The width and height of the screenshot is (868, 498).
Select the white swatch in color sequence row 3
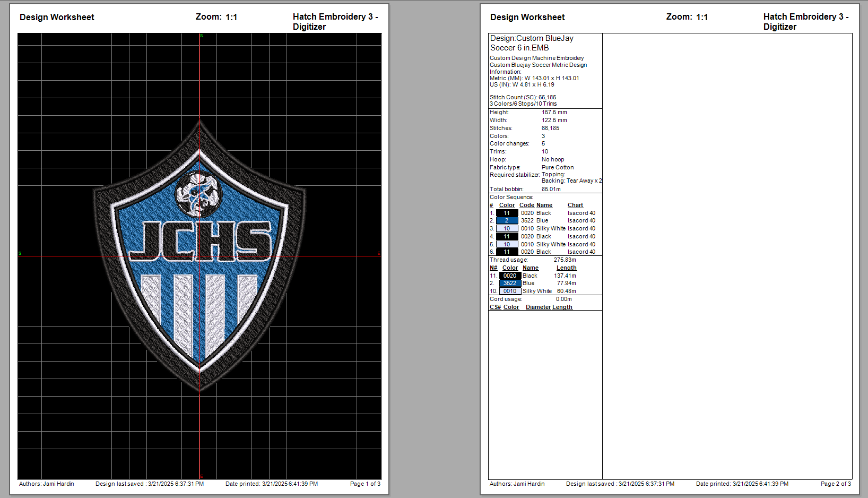point(507,229)
